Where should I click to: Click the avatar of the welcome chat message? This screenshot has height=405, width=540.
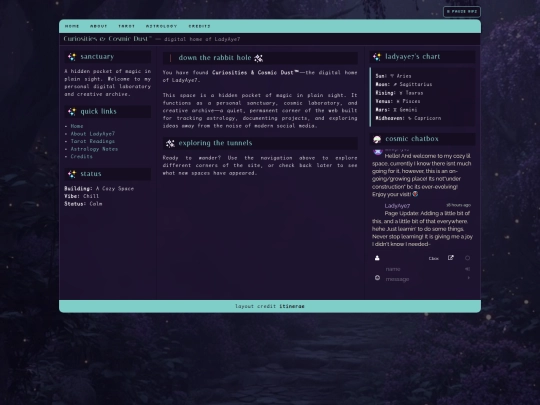click(378, 152)
